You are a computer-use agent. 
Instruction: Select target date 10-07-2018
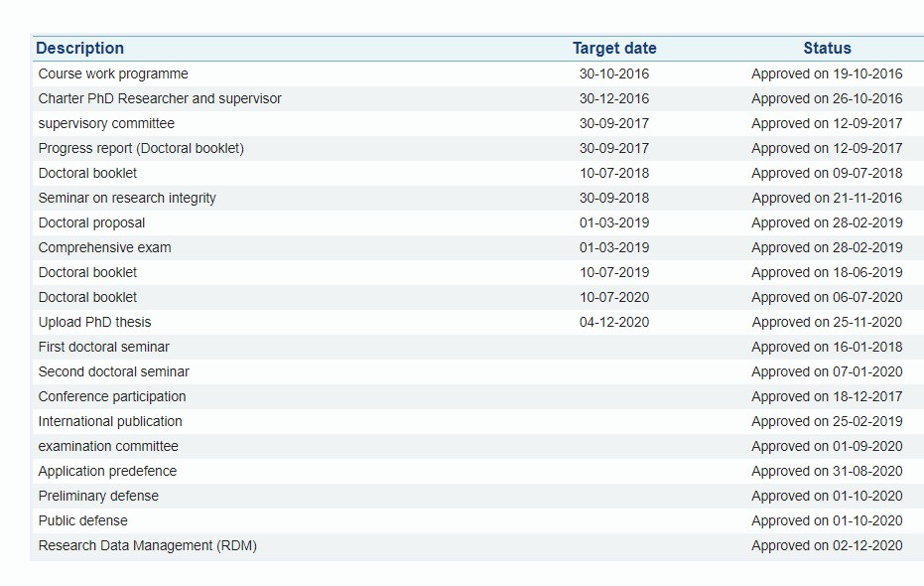click(x=614, y=173)
